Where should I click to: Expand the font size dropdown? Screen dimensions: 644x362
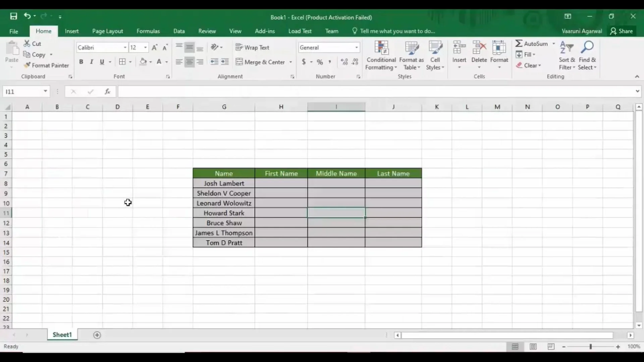point(145,47)
